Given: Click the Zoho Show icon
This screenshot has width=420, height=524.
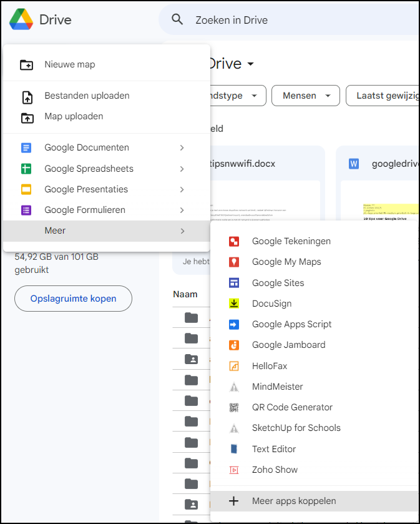Looking at the screenshot, I should tap(234, 470).
